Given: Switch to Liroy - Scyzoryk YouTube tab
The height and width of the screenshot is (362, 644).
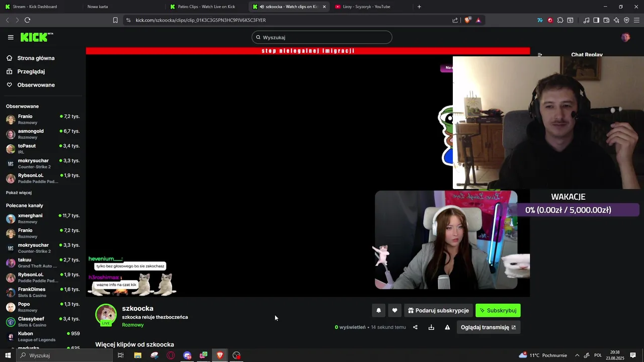Looking at the screenshot, I should [370, 7].
